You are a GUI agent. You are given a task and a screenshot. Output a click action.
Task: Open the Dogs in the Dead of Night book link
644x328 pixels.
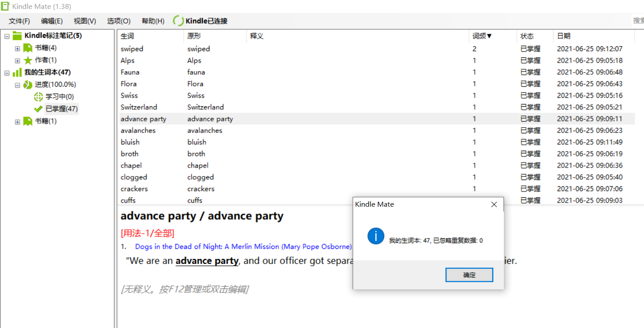(x=244, y=246)
